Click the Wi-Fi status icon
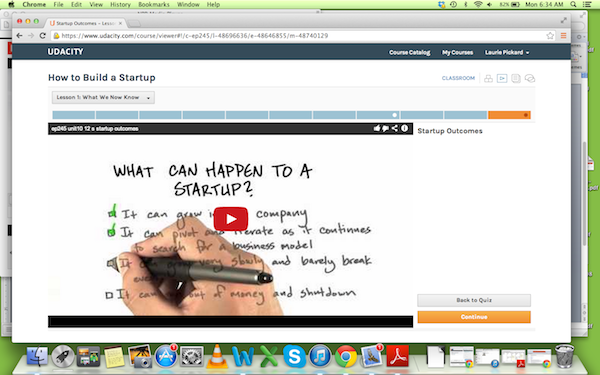600x375 pixels. [478, 4]
